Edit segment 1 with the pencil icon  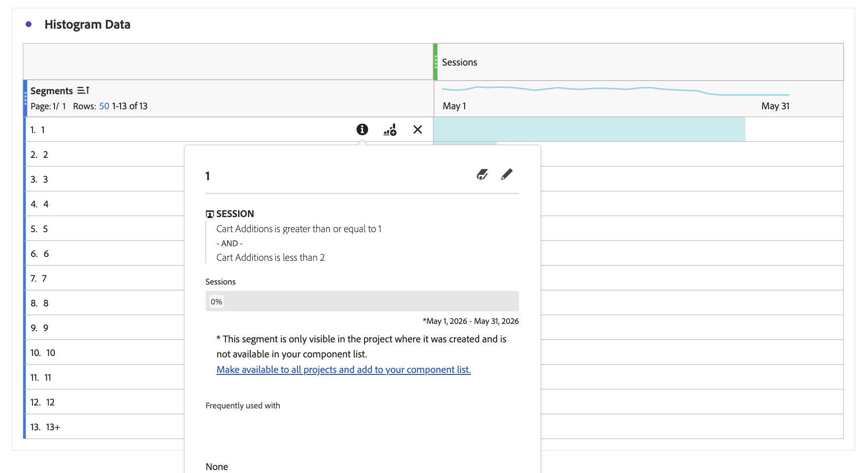click(x=506, y=174)
